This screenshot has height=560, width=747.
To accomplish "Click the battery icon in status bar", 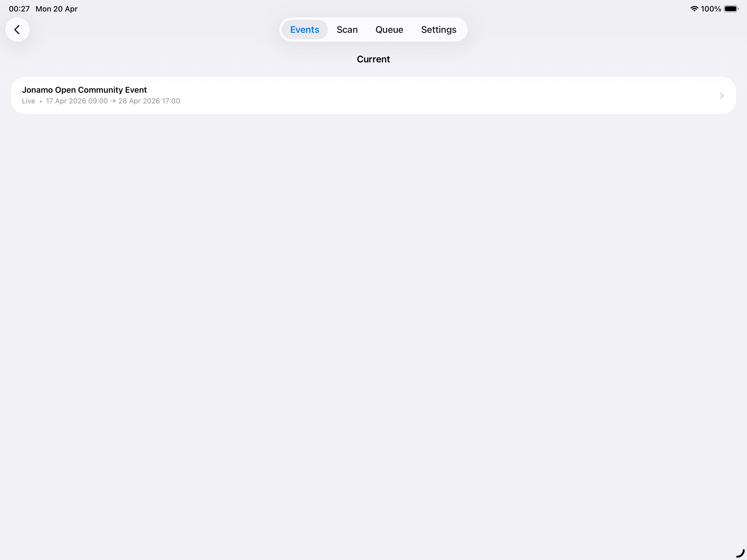I will pyautogui.click(x=731, y=9).
